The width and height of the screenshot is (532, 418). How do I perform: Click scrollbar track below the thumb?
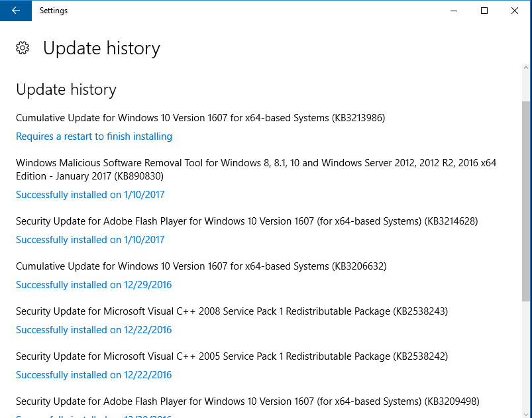coord(525,354)
